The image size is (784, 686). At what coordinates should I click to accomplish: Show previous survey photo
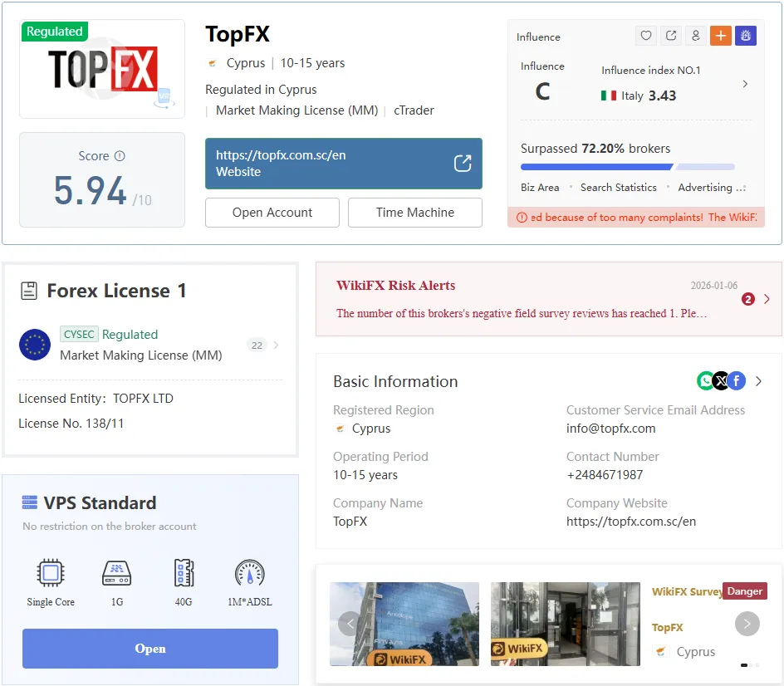[350, 624]
